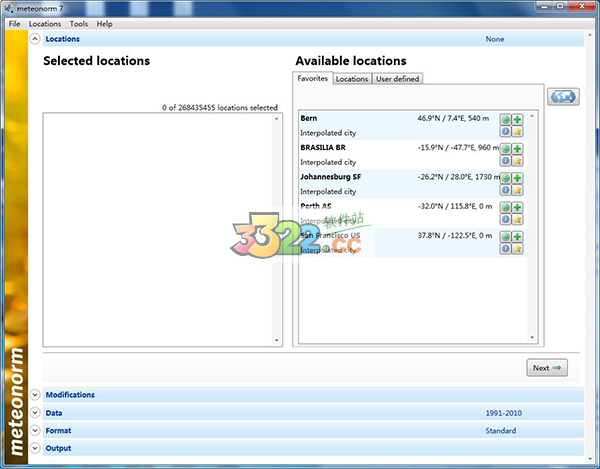Click coordinates -32.0°N / 115.8°E, 0 m

click(x=455, y=206)
